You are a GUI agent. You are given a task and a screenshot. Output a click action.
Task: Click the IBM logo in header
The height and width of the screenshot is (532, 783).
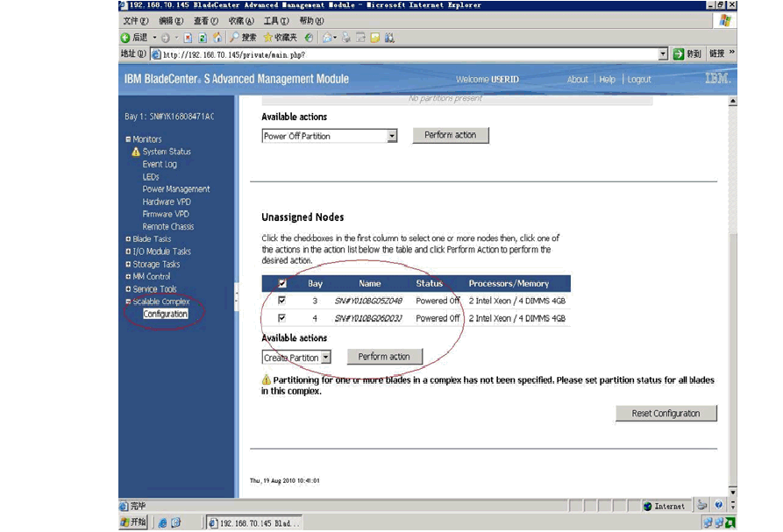coord(717,78)
